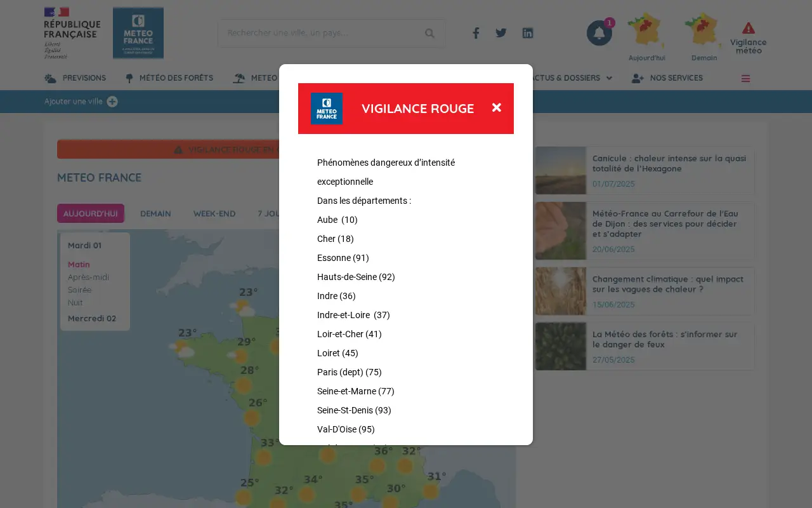The width and height of the screenshot is (812, 508).
Task: Click the République Française logo
Action: click(72, 33)
